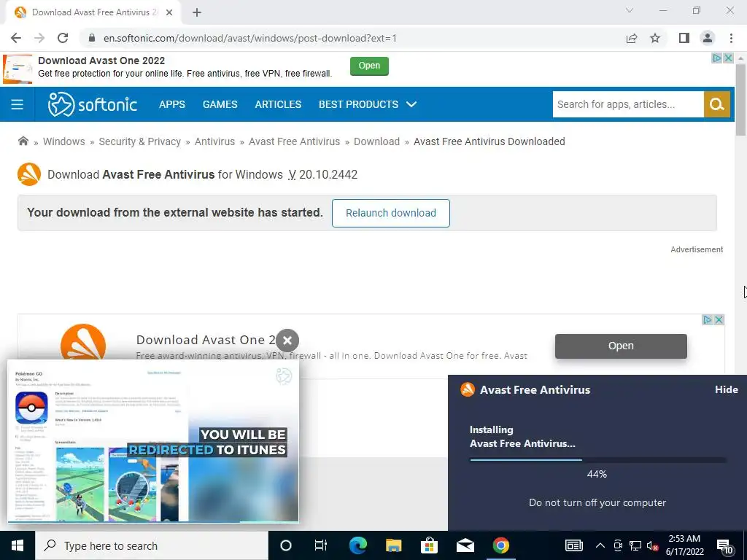Open the clock showing 2:53 AM
This screenshot has height=560, width=747.
pyautogui.click(x=684, y=545)
